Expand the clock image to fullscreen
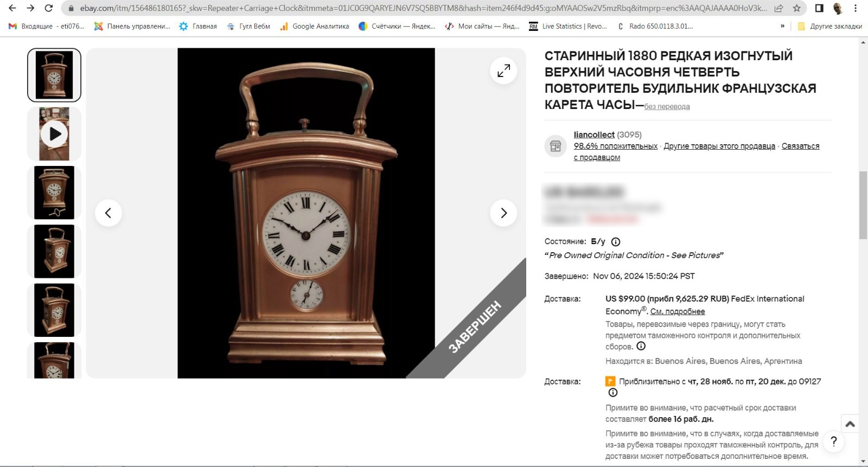868x467 pixels. click(503, 71)
